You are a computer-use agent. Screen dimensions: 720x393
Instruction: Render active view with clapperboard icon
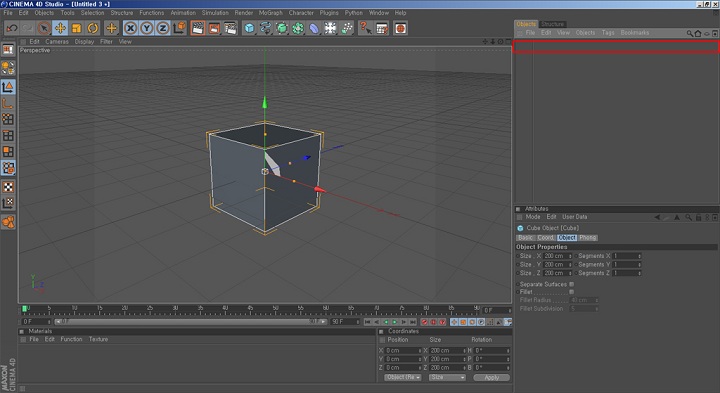(198, 28)
